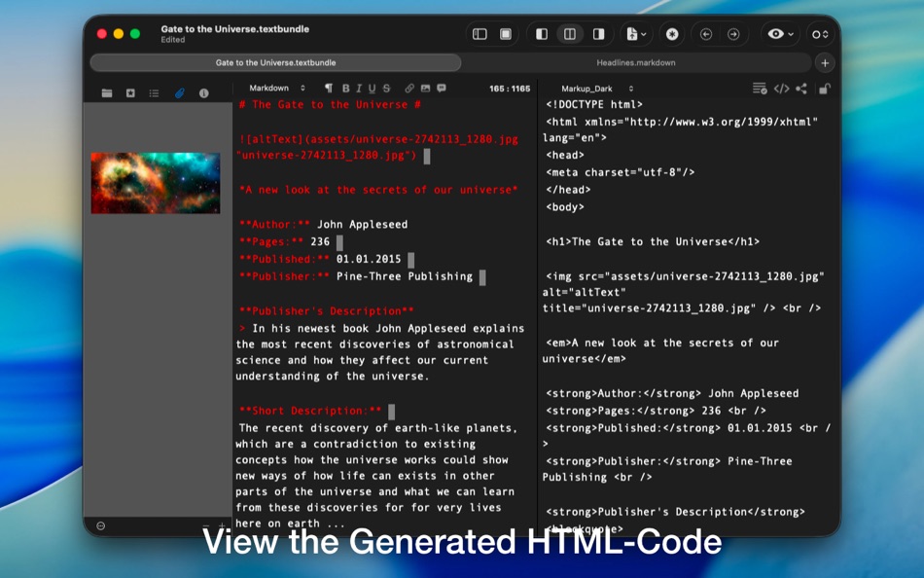
Task: Click the '<meta charset="utf-8"/>' line
Action: [x=620, y=172]
